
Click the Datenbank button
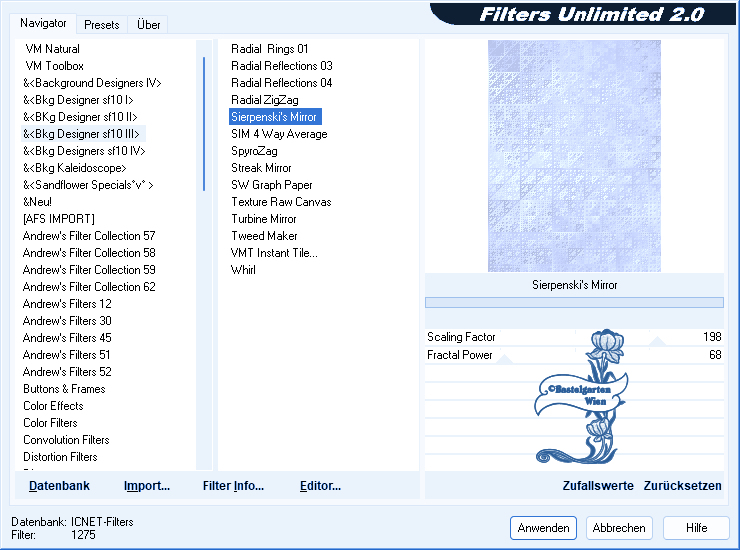(59, 486)
